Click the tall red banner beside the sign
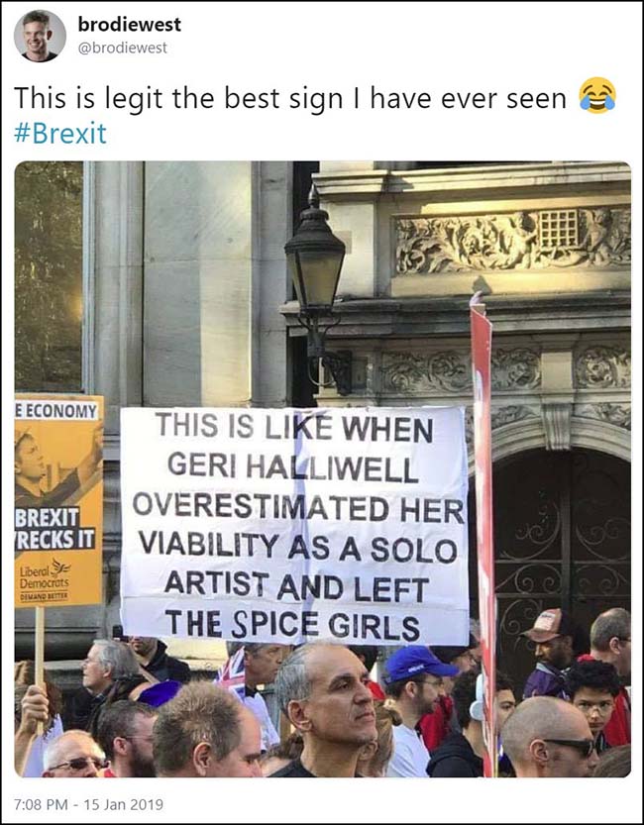The height and width of the screenshot is (825, 644). coord(483,532)
